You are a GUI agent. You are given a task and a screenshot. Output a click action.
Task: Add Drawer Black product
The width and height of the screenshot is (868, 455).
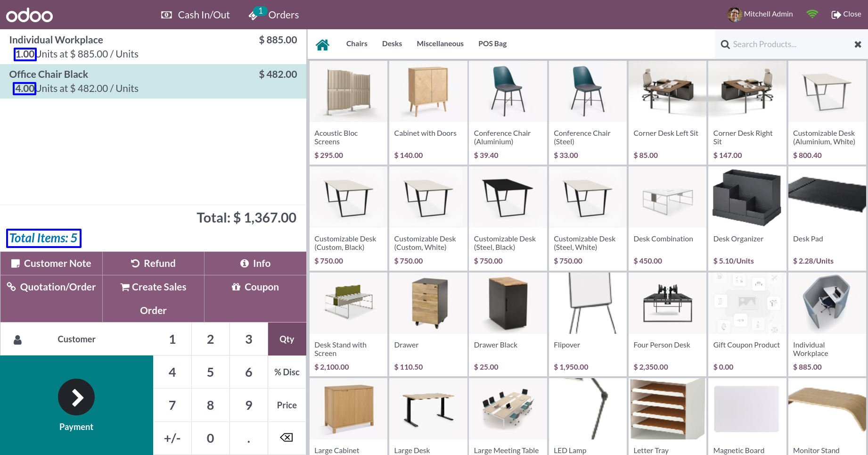click(x=508, y=324)
